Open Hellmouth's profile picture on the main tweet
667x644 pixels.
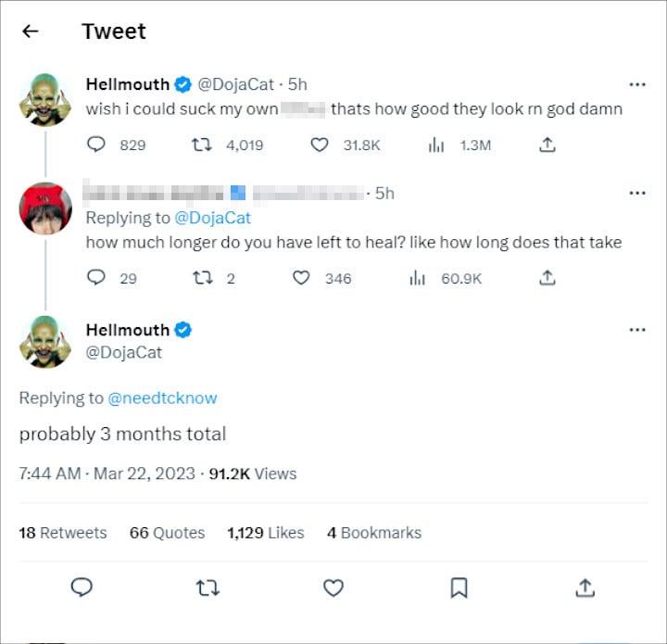click(45, 342)
